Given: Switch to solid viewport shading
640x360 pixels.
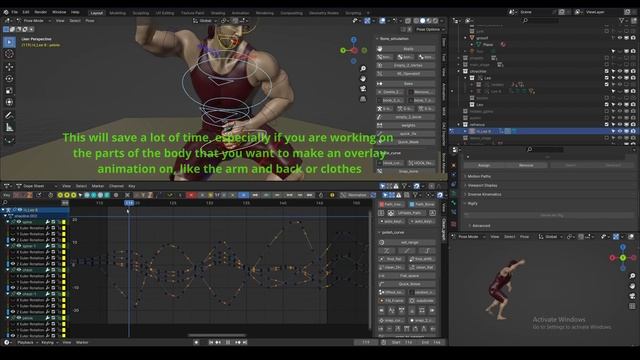Looking at the screenshot, I should [423, 20].
